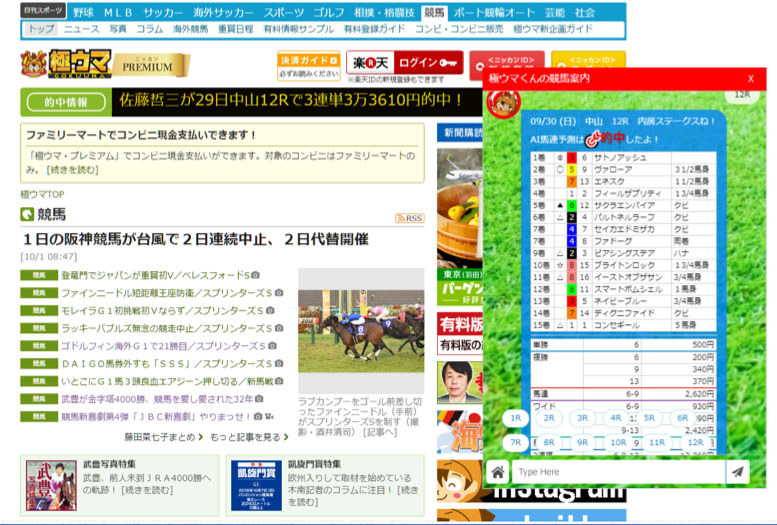
Task: Open the サッカー top navigation tab
Action: [163, 12]
